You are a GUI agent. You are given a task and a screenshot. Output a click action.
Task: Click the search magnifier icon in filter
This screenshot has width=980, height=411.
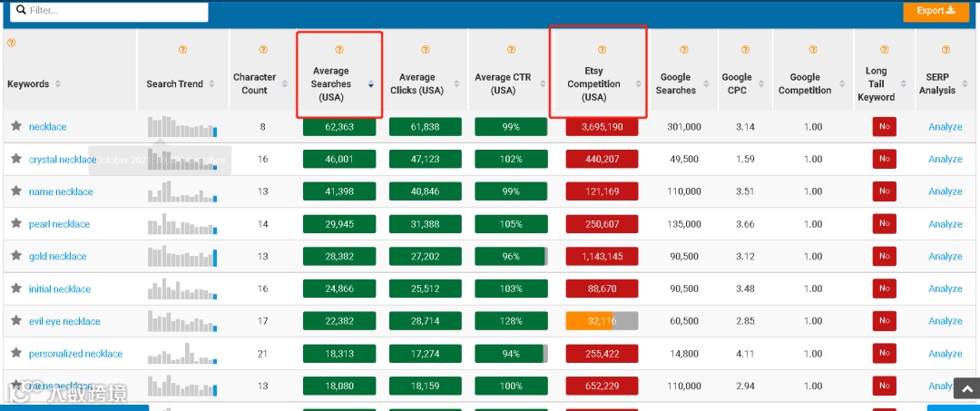coord(21,11)
